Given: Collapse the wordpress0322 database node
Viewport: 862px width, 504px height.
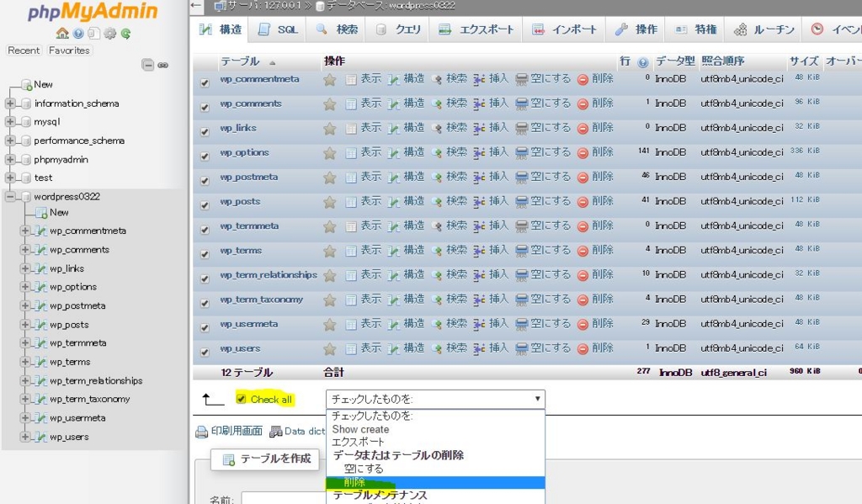Looking at the screenshot, I should click(x=10, y=196).
